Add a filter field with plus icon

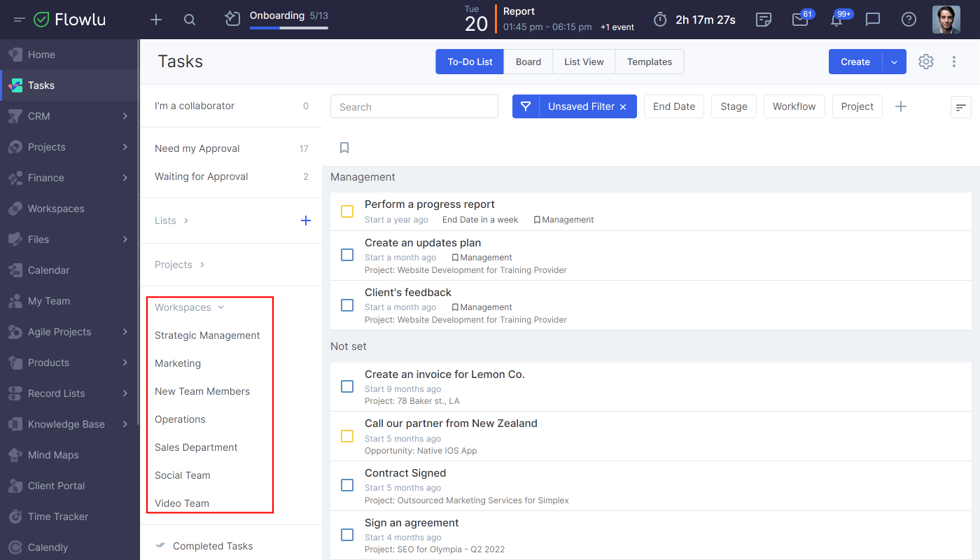pos(901,106)
